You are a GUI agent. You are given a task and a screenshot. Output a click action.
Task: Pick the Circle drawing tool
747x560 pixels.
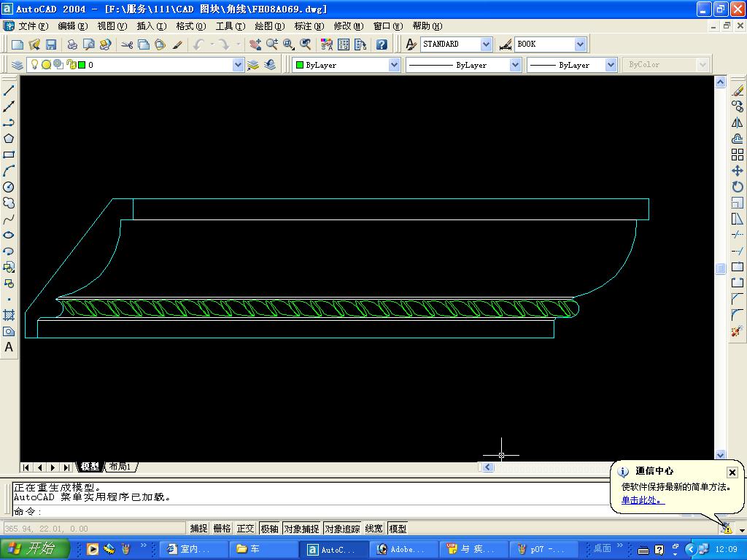9,187
